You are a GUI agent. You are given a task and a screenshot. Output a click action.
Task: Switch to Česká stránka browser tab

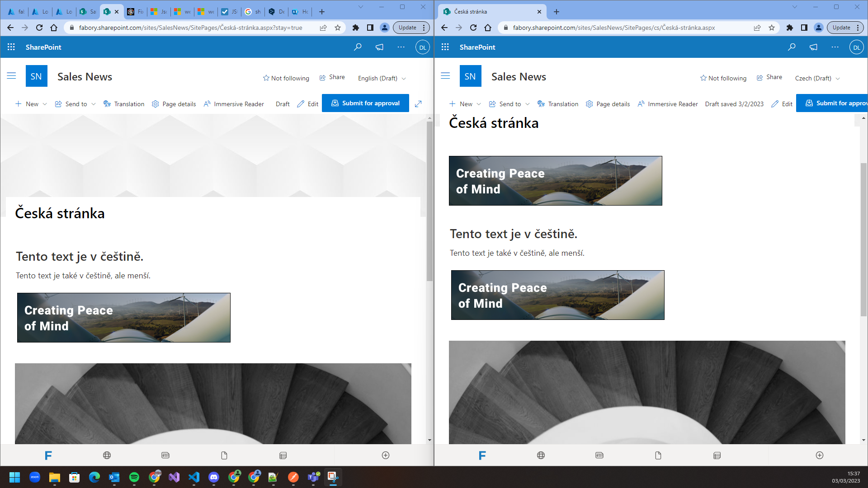click(x=492, y=12)
